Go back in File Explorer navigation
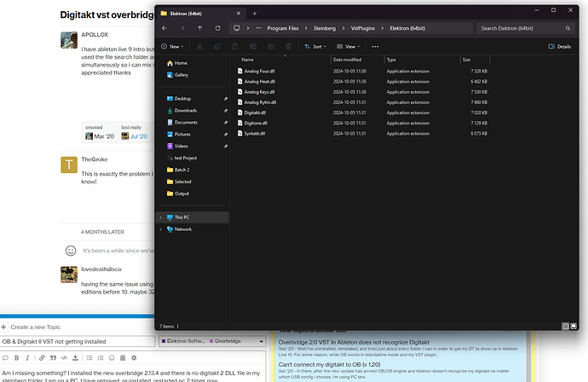The image size is (588, 382). pyautogui.click(x=164, y=28)
